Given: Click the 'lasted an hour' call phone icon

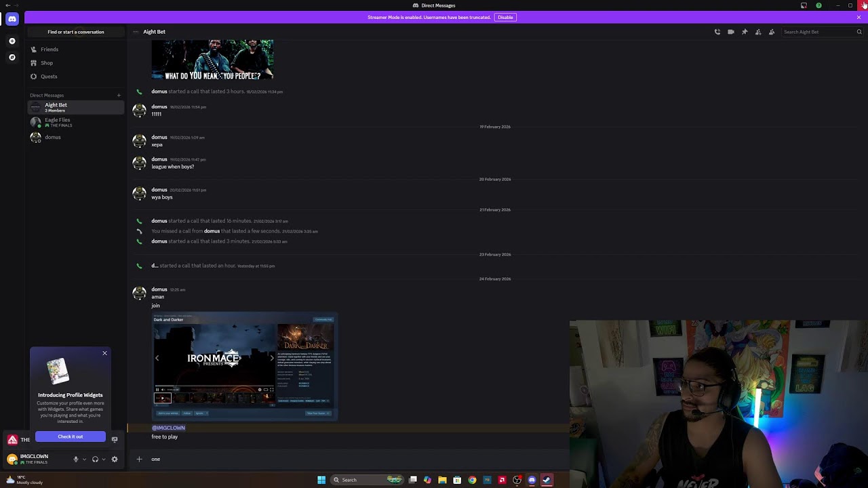Looking at the screenshot, I should [139, 266].
